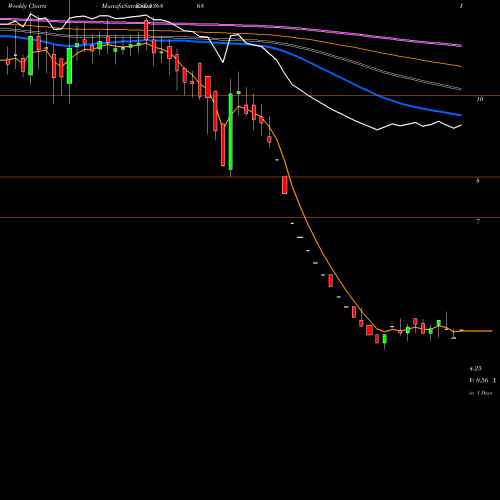Click the red candle just below the 8 line
Screen dimensions: 500x500
click(285, 185)
